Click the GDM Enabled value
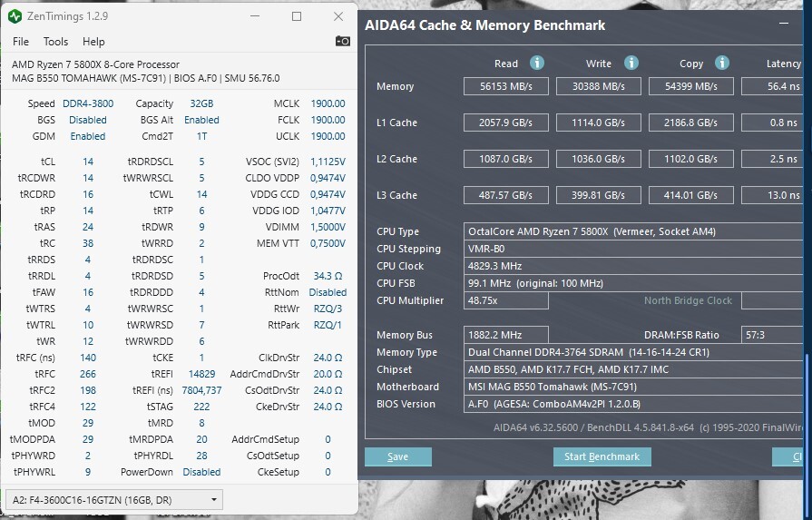The height and width of the screenshot is (520, 812). 88,136
